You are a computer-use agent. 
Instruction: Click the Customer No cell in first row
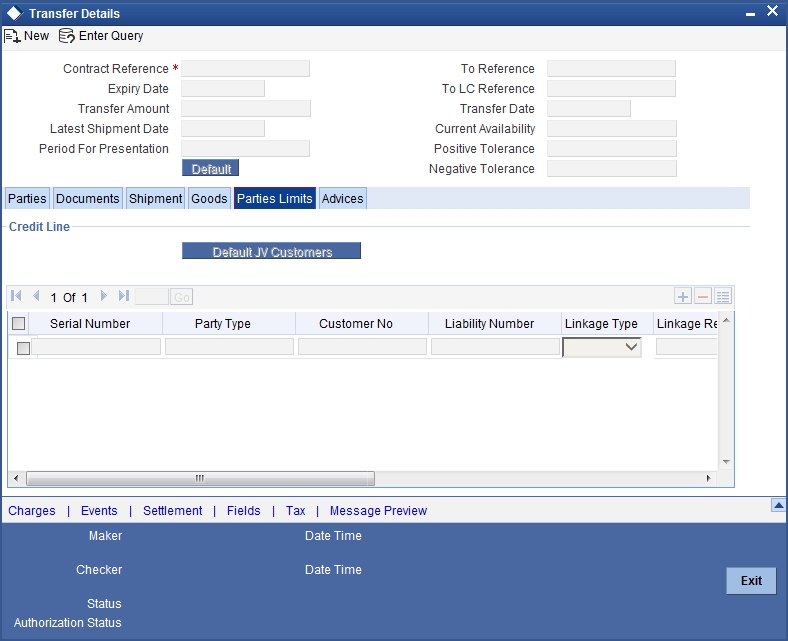[362, 347]
